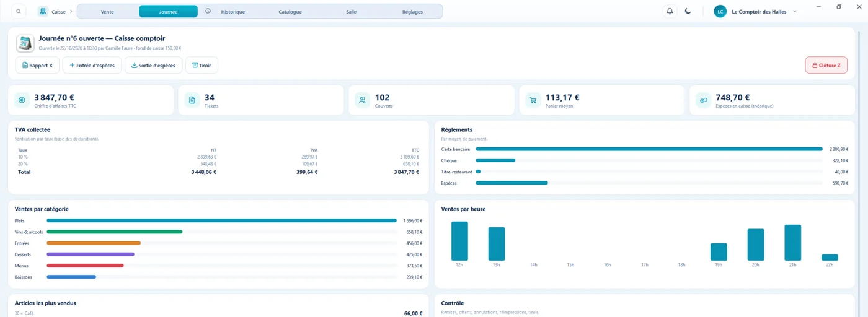Click the Plats amount 1 696,00 €
Image resolution: width=868 pixels, height=317 pixels.
[412, 220]
